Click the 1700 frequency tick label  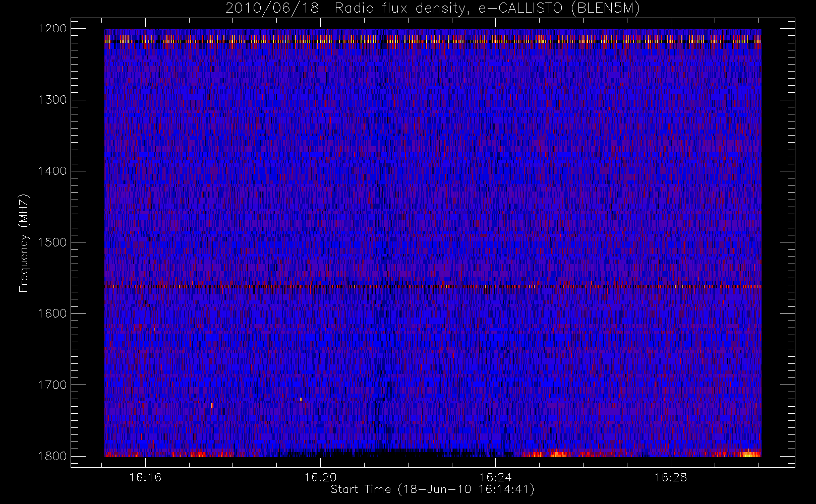coord(52,385)
